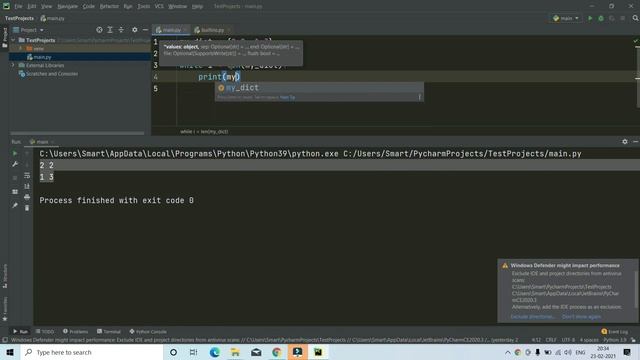Click the Stop icon in Run panel

[15, 178]
